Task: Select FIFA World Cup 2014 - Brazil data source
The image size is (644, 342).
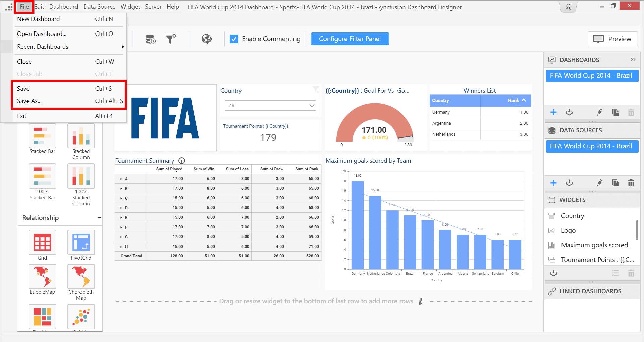Action: click(x=592, y=146)
